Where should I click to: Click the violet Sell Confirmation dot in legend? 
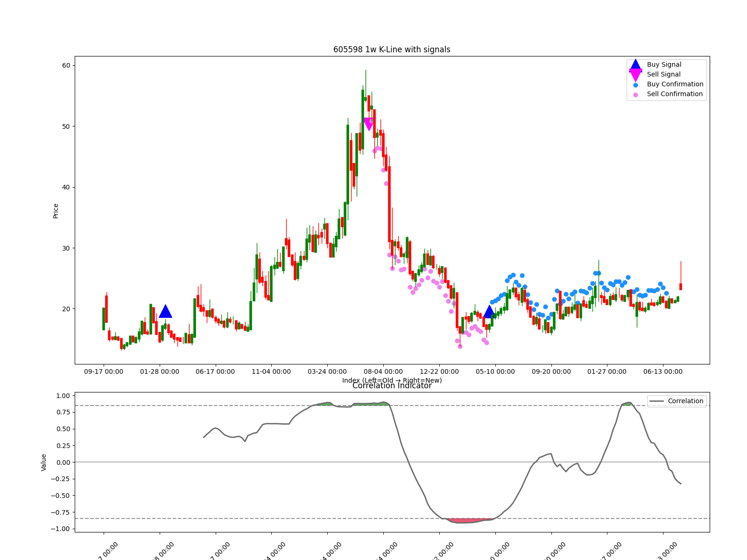(x=635, y=95)
